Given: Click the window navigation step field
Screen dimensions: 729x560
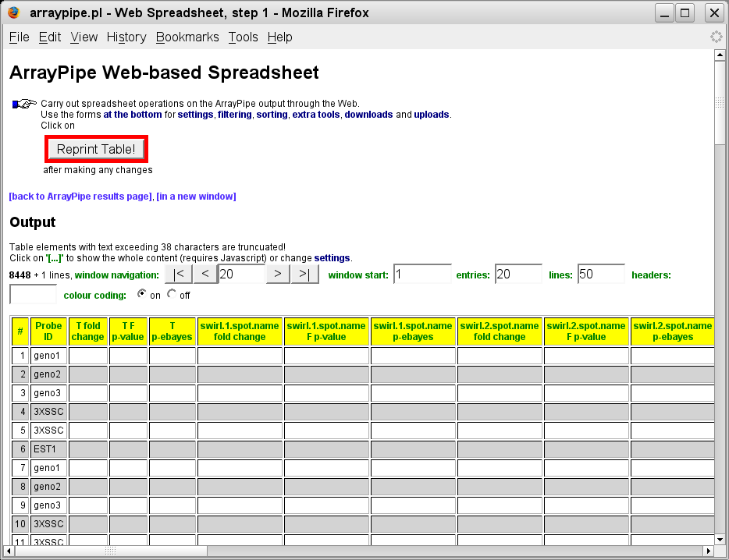Looking at the screenshot, I should point(241,275).
